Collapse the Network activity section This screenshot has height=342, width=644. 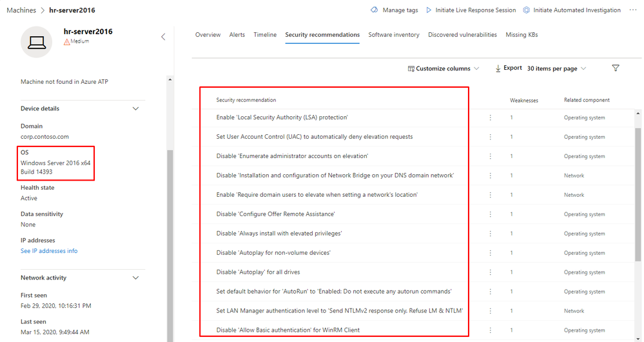pyautogui.click(x=135, y=278)
